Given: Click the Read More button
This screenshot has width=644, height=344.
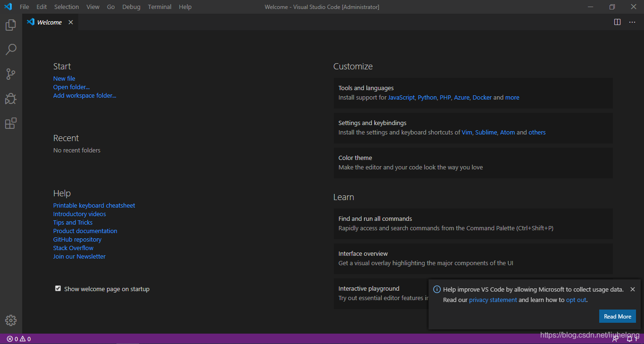Looking at the screenshot, I should 618,316.
